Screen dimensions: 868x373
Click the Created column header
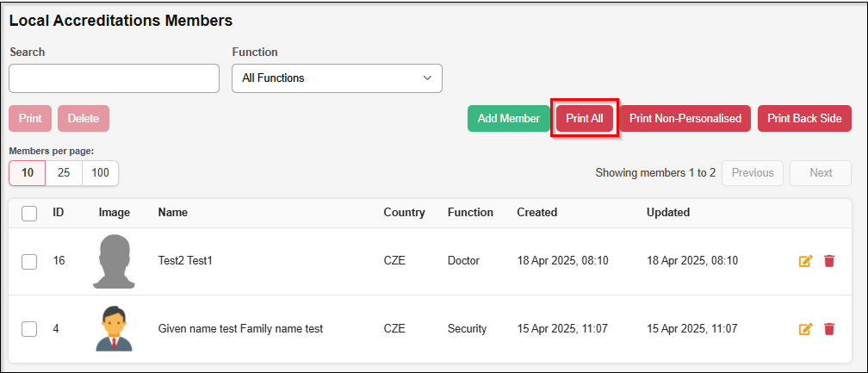[536, 213]
